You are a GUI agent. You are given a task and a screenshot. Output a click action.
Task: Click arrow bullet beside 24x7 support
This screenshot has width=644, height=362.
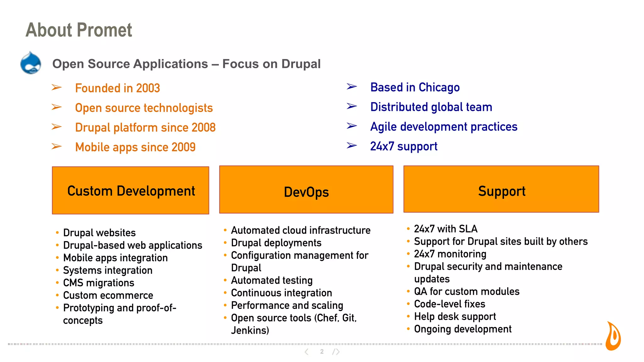click(352, 145)
